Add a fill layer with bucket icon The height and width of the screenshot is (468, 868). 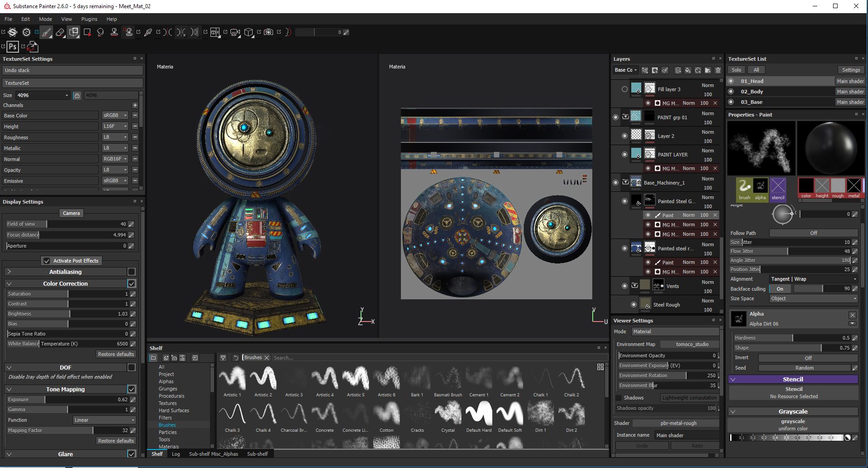[x=688, y=70]
